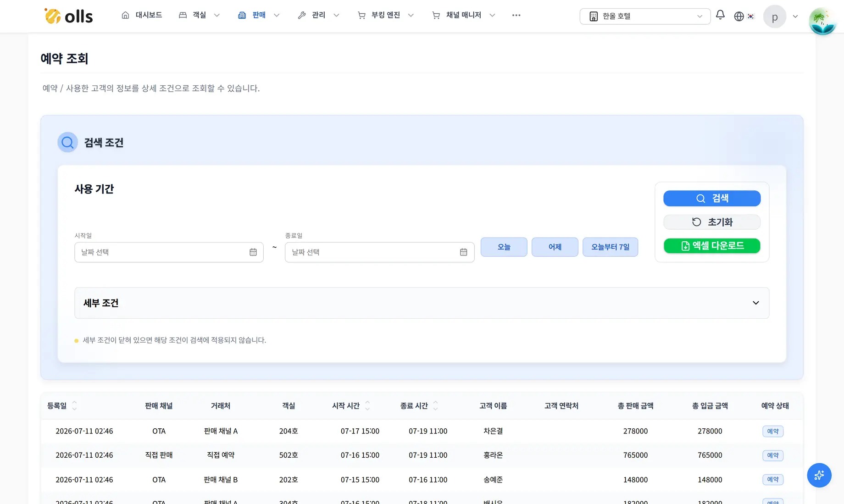Click the 부킹 엔진 cart icon
Image resolution: width=844 pixels, height=504 pixels.
pos(361,15)
